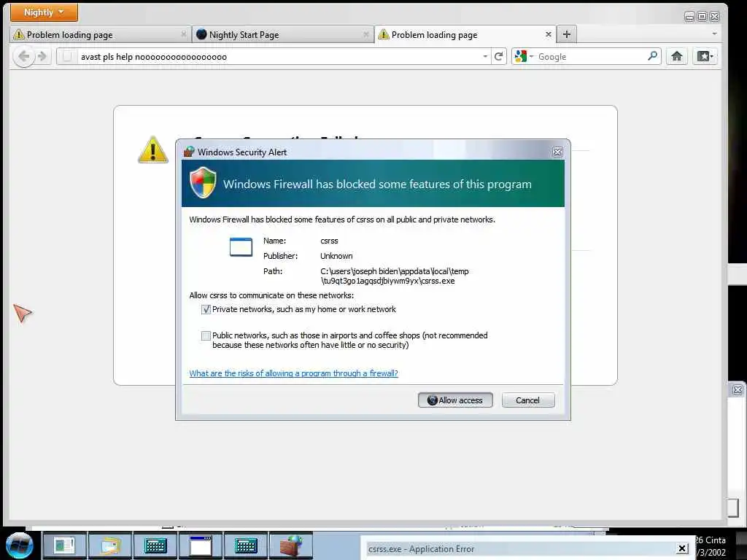Cancel the Windows Security Alert
Screen dimensions: 747x560
[528, 400]
